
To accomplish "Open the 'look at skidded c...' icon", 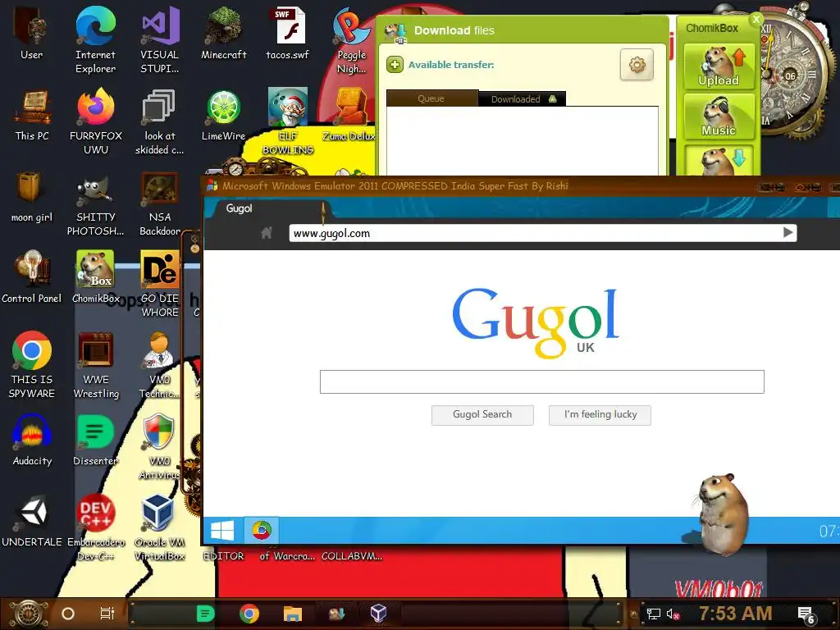I will click(160, 121).
